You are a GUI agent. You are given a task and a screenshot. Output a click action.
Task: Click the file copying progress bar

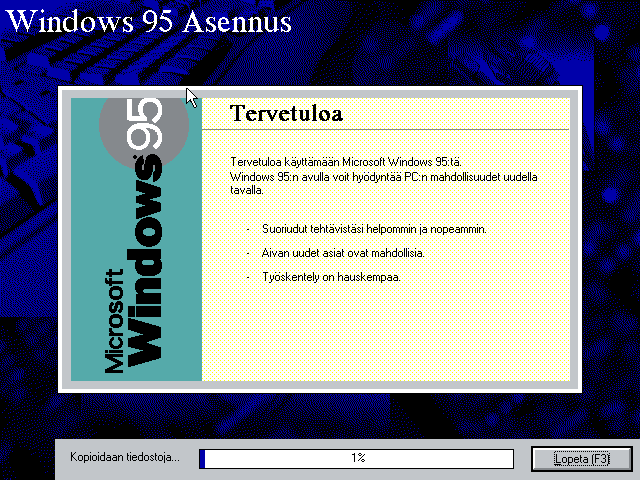356,459
